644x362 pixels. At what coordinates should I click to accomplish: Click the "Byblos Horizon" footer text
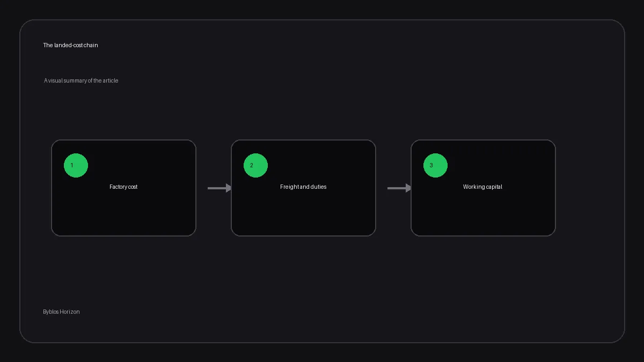click(62, 312)
